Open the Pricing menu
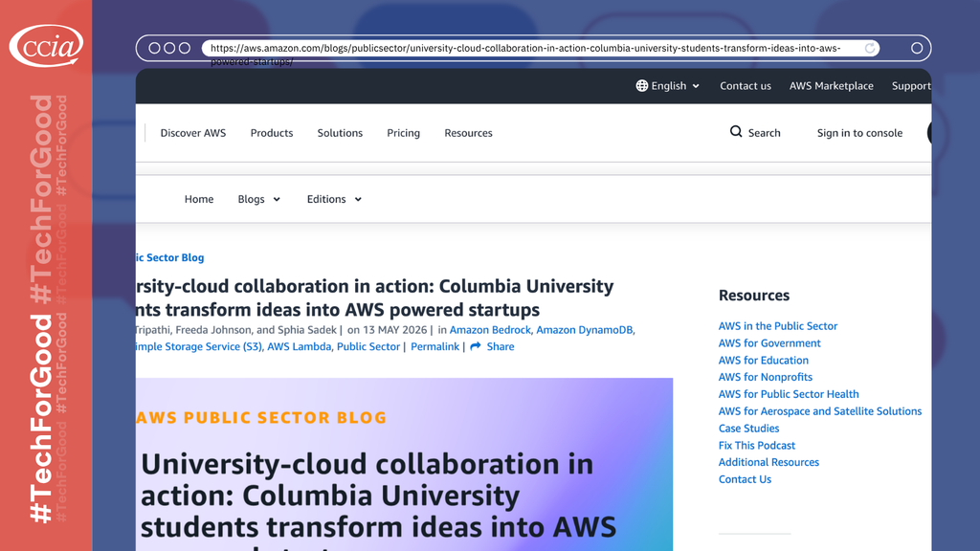The height and width of the screenshot is (551, 980). 403,132
